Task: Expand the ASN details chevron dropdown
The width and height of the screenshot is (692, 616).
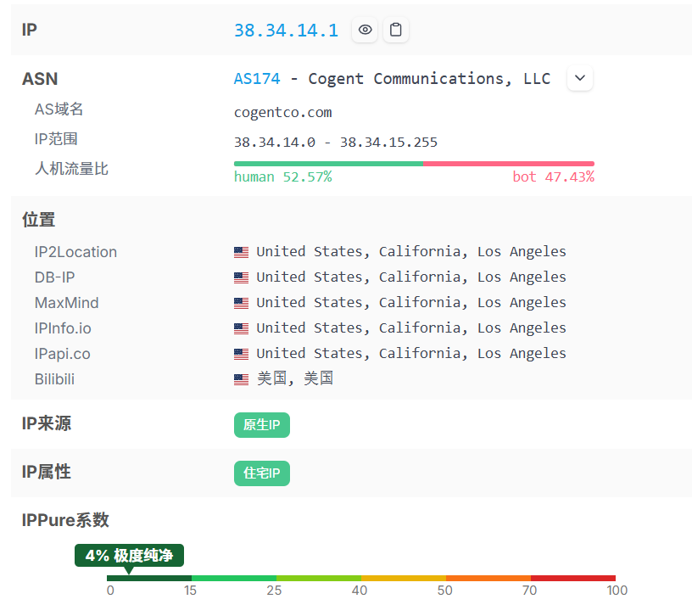Action: click(x=580, y=79)
